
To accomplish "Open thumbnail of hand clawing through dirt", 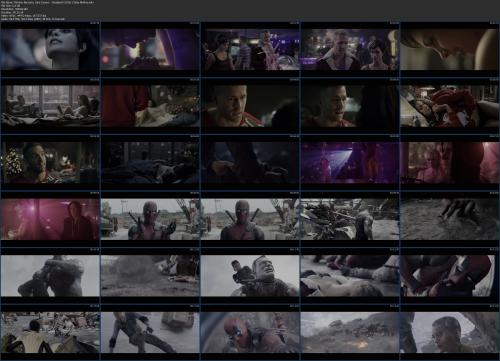I will pyautogui.click(x=449, y=219).
